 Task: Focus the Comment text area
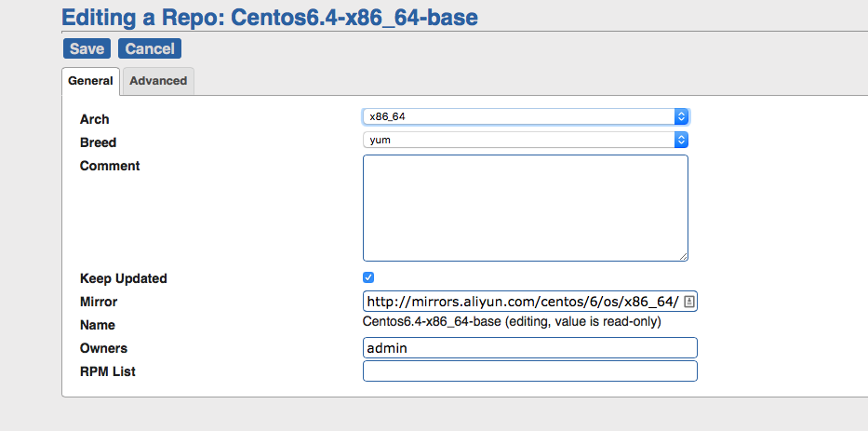tap(525, 208)
